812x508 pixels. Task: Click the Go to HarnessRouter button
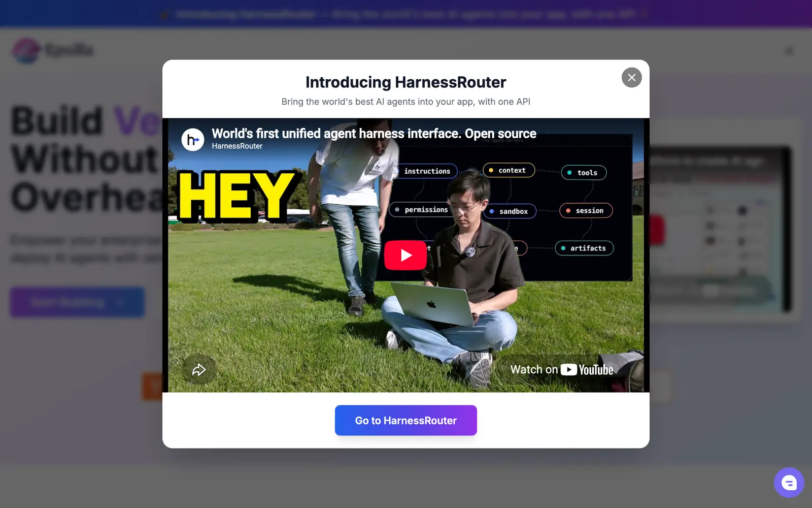406,420
